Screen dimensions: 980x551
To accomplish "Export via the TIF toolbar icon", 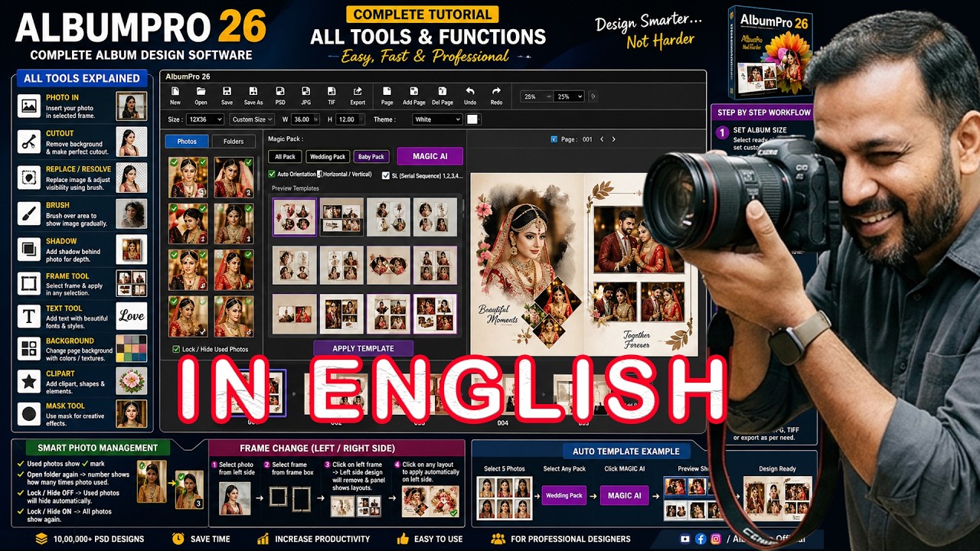I will pos(331,92).
